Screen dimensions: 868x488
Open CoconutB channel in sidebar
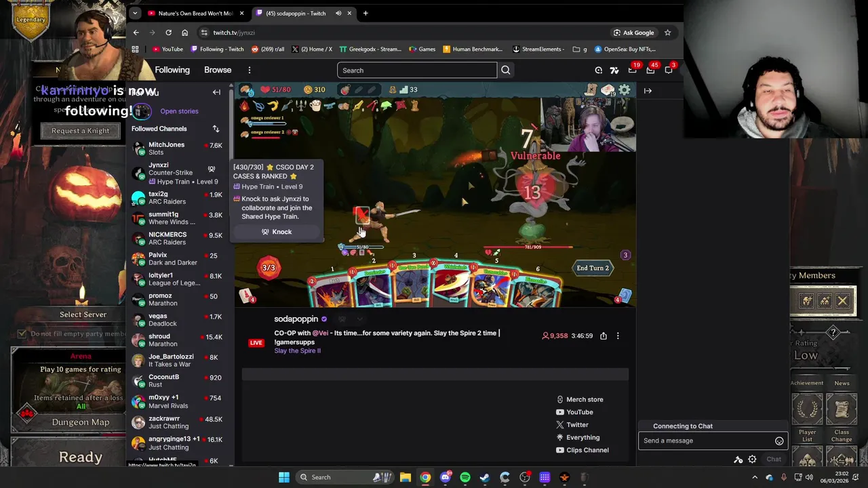178,381
